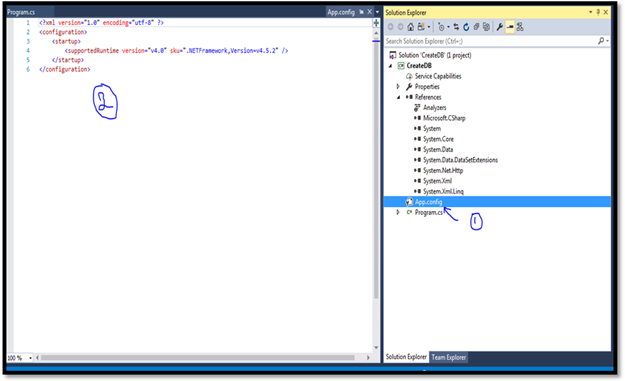625x381 pixels.
Task: Click the magnifier search icon in Solution Explorer
Action: coord(601,41)
